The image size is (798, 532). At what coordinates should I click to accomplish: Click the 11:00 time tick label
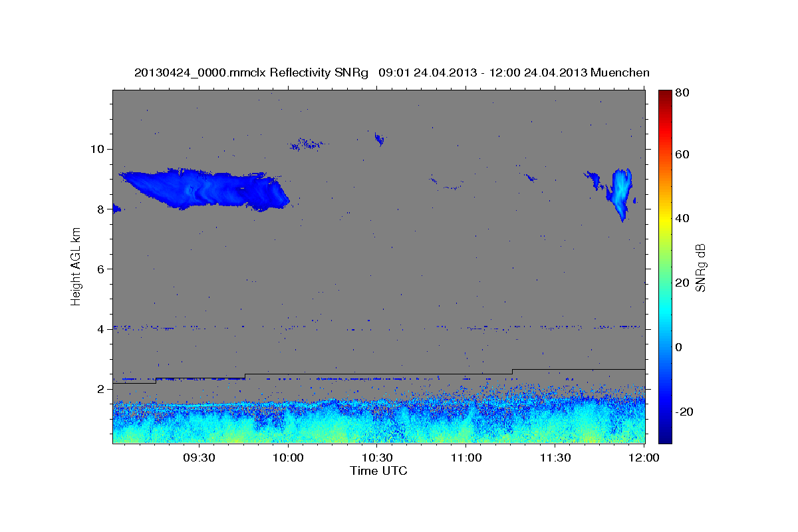(x=466, y=458)
